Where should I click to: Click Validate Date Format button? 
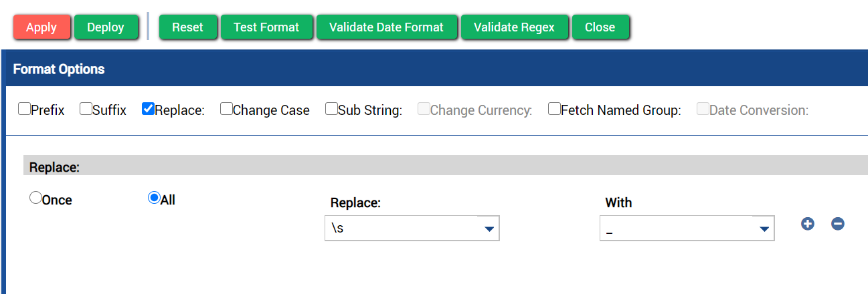(x=387, y=27)
